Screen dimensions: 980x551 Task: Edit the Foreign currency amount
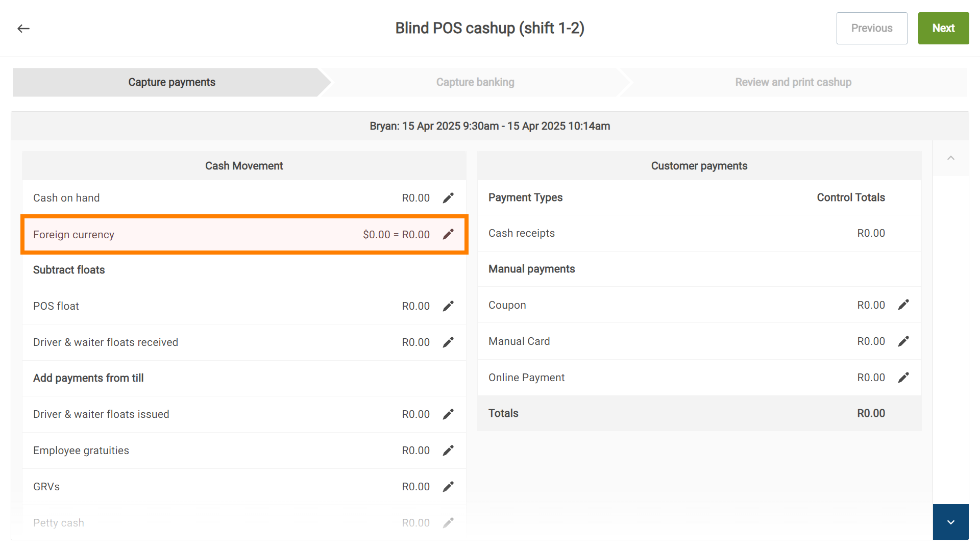448,235
